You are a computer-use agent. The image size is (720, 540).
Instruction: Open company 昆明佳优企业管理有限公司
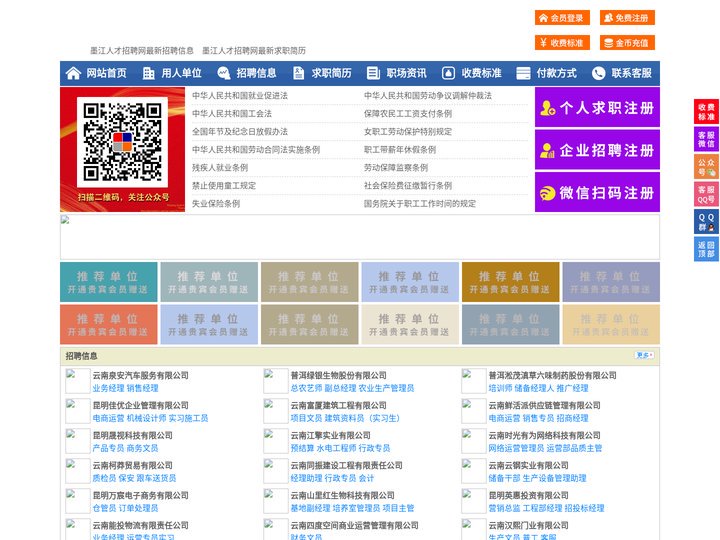[x=141, y=405]
